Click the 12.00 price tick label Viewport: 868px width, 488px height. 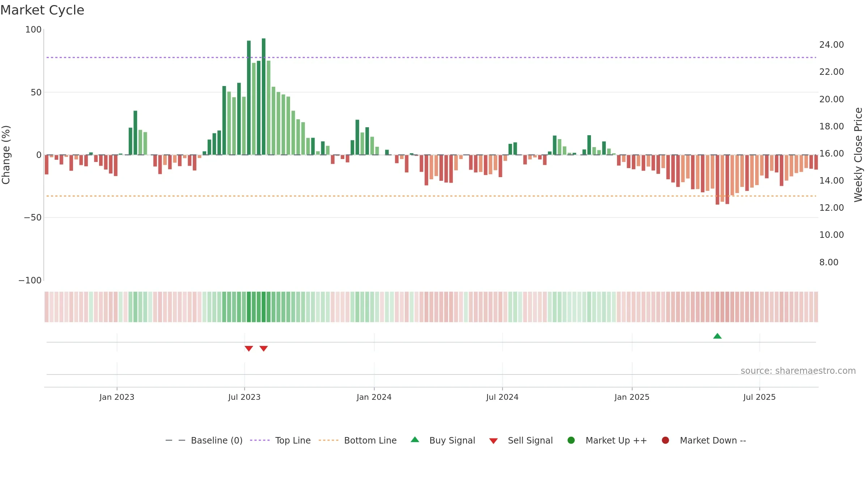831,208
